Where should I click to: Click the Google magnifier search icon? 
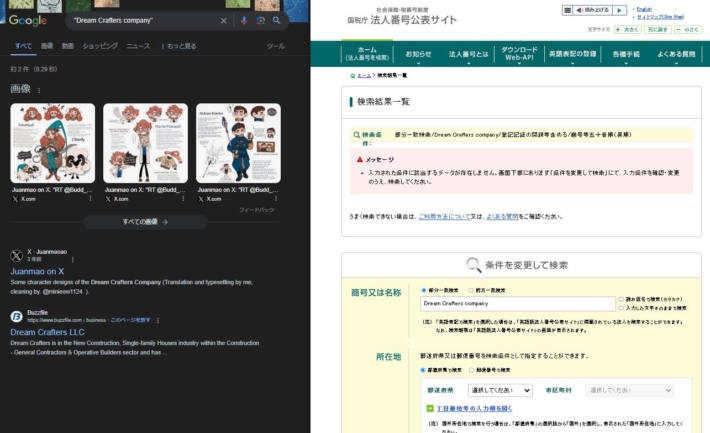coord(276,20)
